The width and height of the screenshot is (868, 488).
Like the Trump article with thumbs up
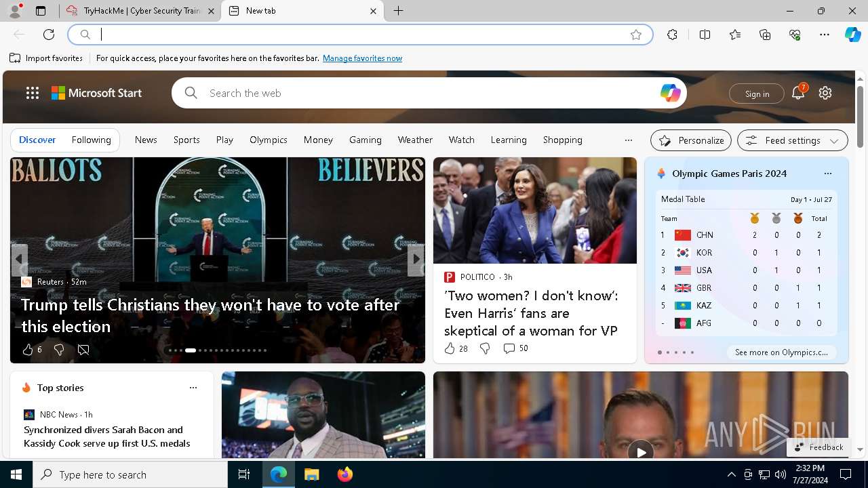pyautogui.click(x=28, y=350)
